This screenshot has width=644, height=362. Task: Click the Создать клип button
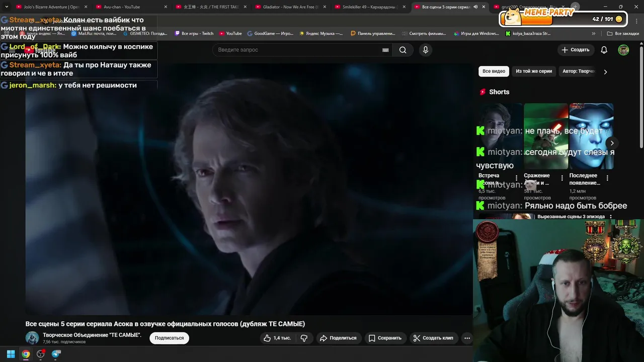[x=433, y=338]
